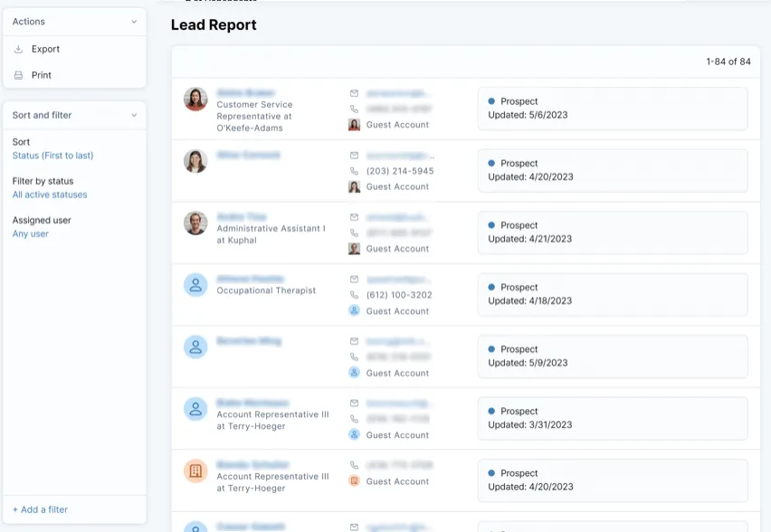The image size is (771, 532).
Task: Click the phone icon beside (612) 100-3202
Action: 354,294
